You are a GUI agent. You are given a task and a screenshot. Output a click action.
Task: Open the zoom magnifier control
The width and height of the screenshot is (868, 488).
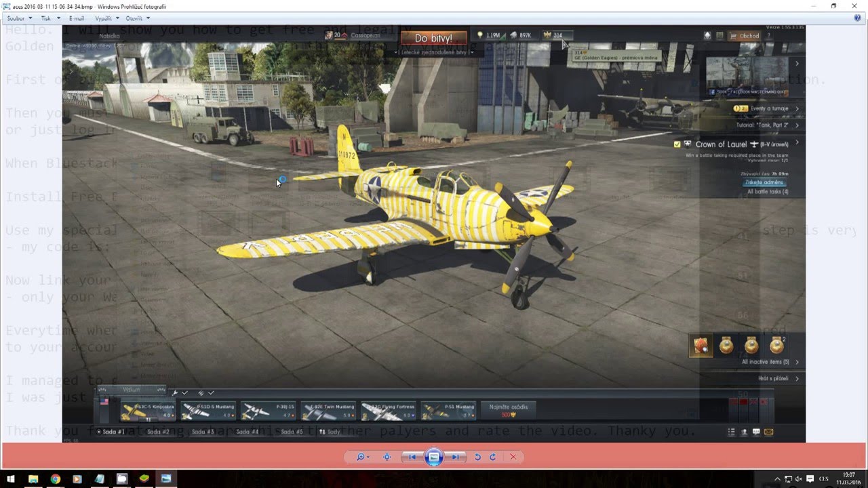[363, 457]
